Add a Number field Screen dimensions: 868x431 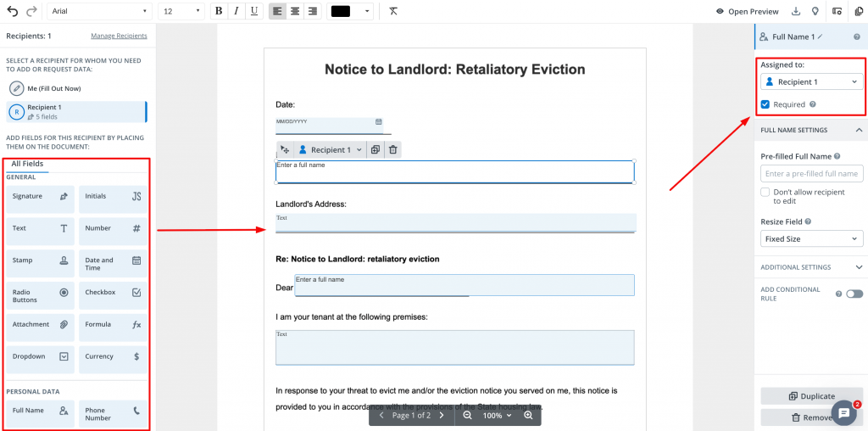pos(113,231)
